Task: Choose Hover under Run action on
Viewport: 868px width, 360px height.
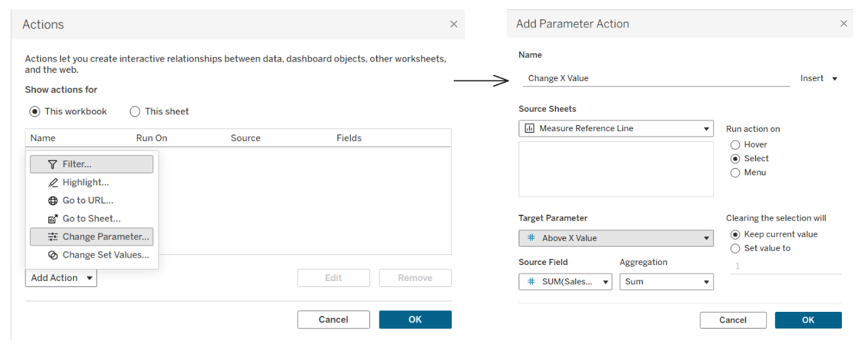Action: coord(735,145)
